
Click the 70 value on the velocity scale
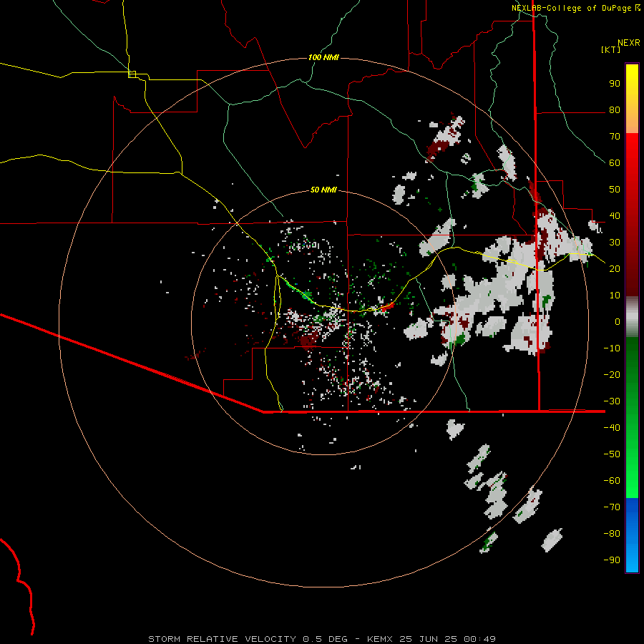pyautogui.click(x=615, y=137)
